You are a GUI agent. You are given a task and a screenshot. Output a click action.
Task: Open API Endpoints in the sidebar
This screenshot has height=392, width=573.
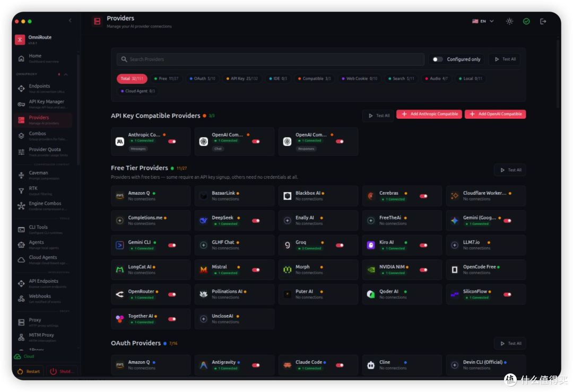[x=44, y=283]
